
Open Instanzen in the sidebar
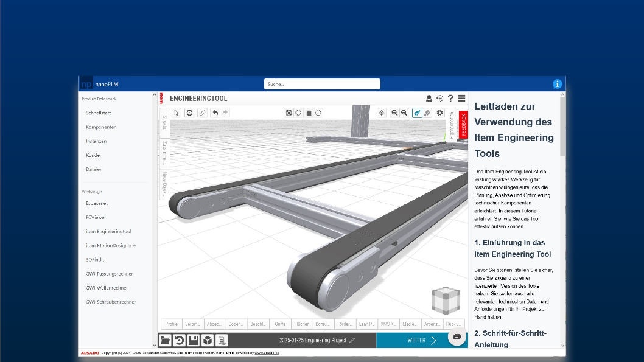[96, 141]
